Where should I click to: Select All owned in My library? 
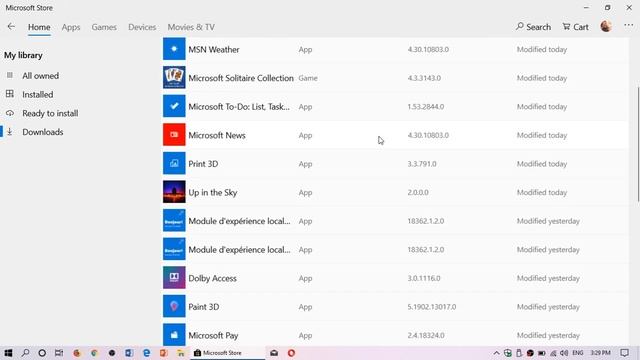40,76
